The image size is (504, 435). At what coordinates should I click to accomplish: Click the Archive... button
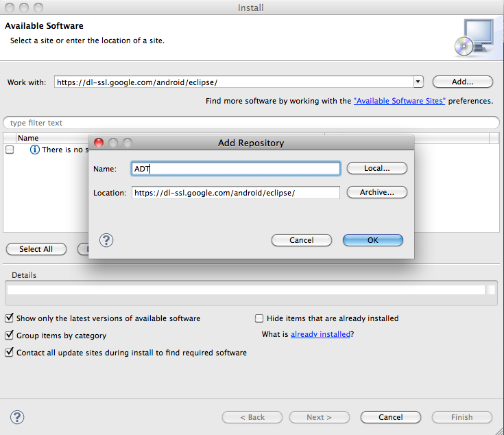pos(377,192)
